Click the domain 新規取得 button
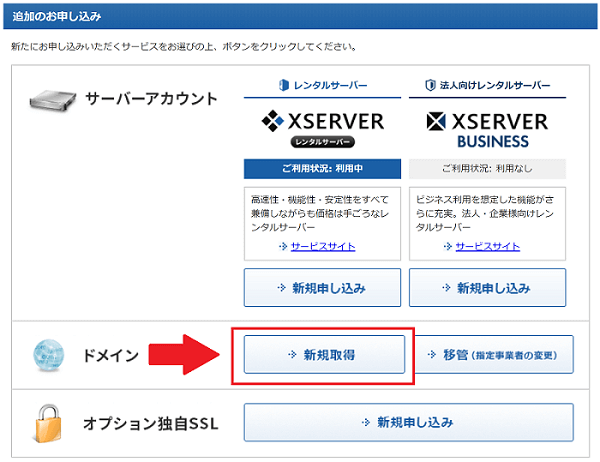600x462 pixels. [x=324, y=354]
